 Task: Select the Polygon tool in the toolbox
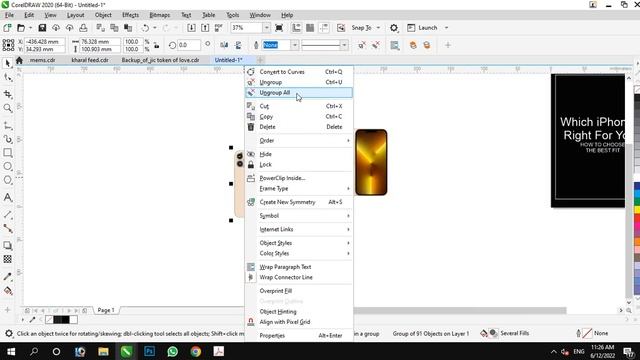7,180
